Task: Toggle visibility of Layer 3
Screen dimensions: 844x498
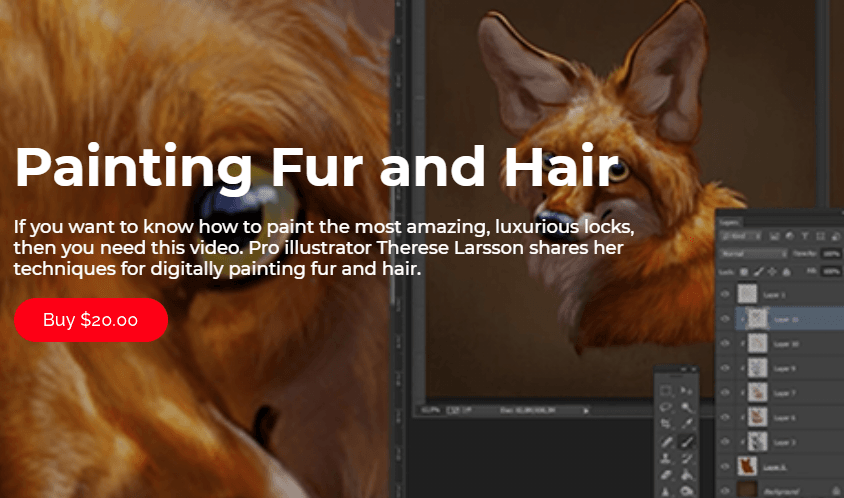Action: click(x=725, y=442)
